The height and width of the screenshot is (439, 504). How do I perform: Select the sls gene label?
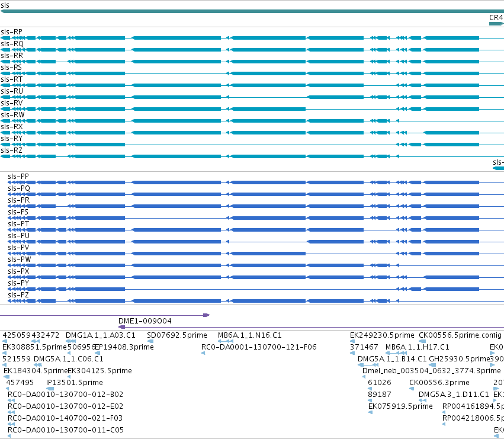[5, 5]
